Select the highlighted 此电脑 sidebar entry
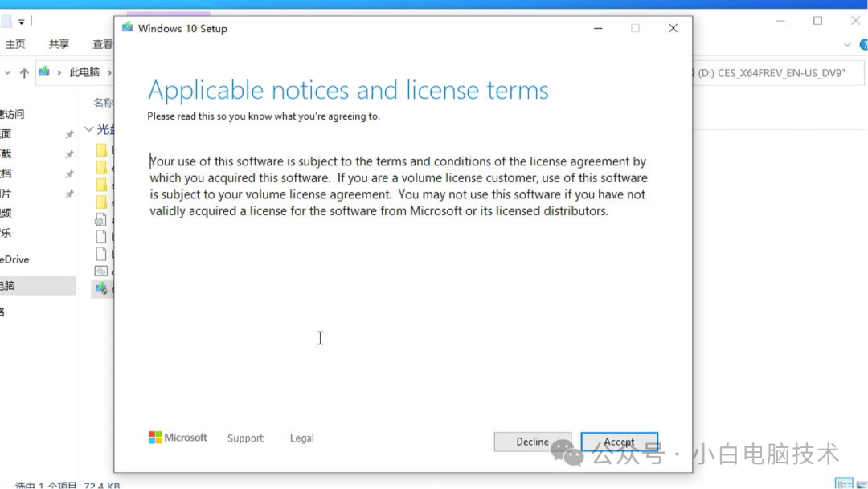868x489 pixels. pos(39,285)
